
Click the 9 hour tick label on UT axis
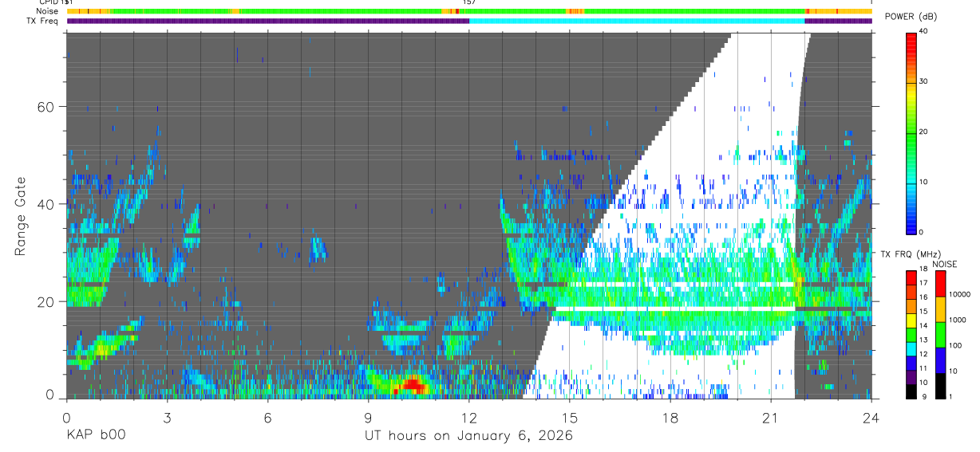click(369, 418)
